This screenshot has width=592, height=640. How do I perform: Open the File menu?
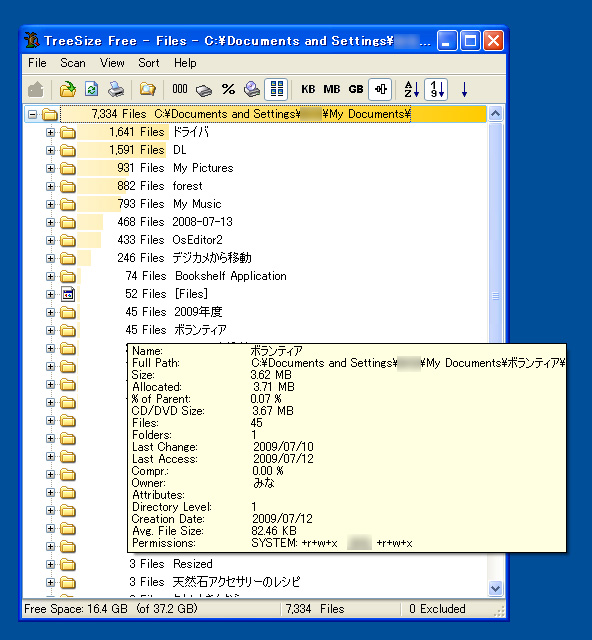[x=37, y=63]
